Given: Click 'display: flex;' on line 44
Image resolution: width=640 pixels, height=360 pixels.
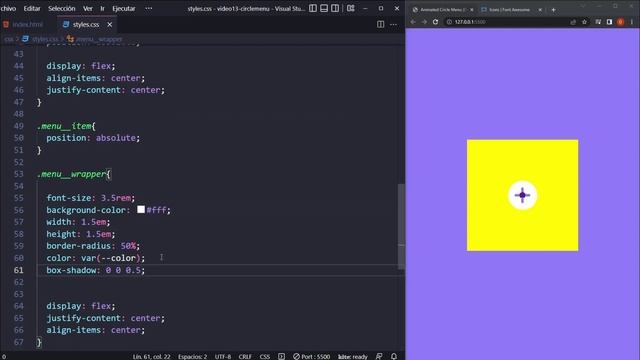Looking at the screenshot, I should click(81, 66).
